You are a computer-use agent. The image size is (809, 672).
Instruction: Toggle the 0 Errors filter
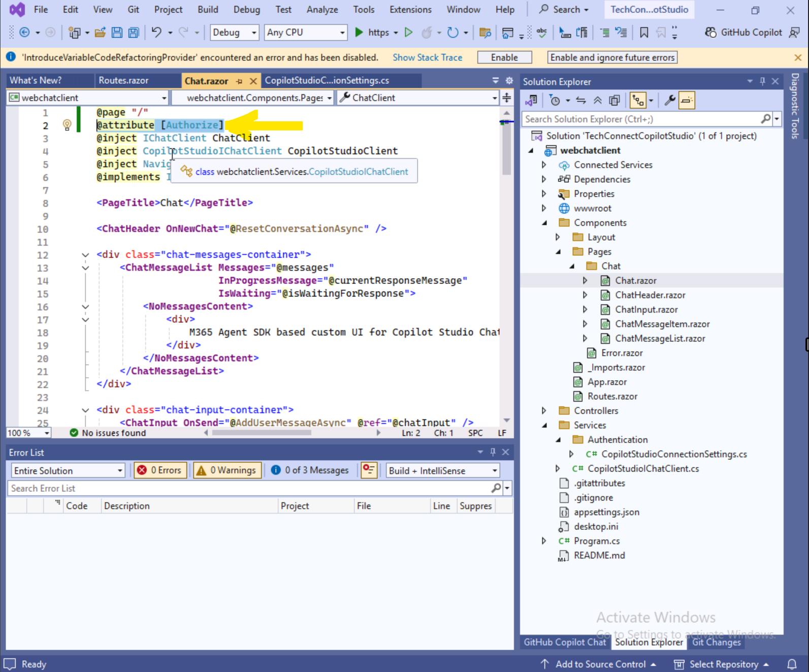click(x=160, y=471)
